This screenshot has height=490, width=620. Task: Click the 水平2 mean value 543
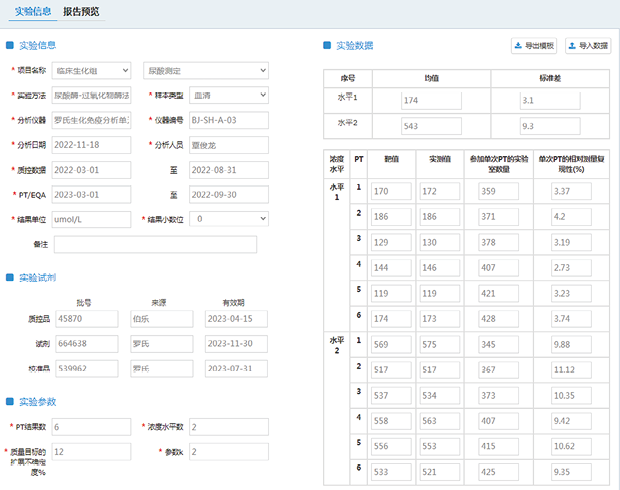[431, 126]
